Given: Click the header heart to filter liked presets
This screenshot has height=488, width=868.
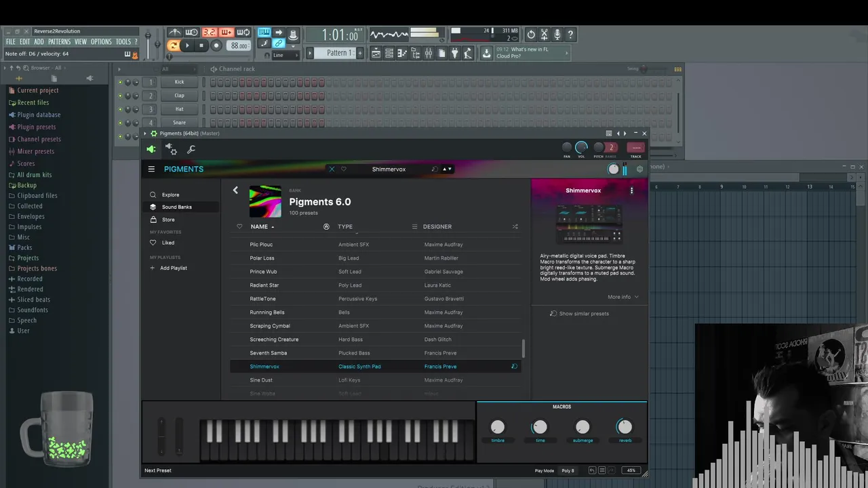Looking at the screenshot, I should pos(239,226).
